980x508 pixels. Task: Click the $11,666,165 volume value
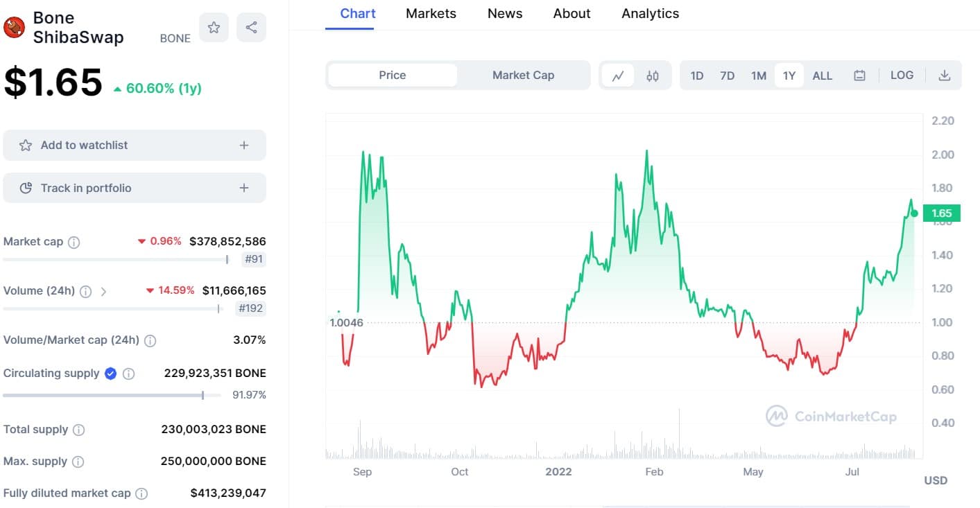tap(234, 291)
